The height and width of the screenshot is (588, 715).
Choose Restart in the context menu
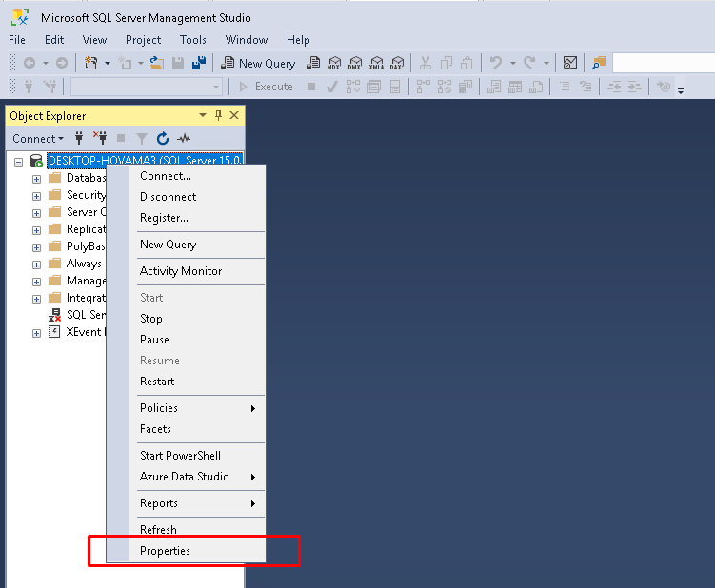coord(186,382)
